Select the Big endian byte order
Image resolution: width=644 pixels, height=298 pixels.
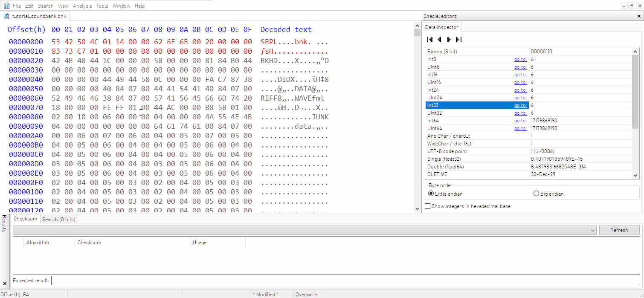[x=536, y=193]
